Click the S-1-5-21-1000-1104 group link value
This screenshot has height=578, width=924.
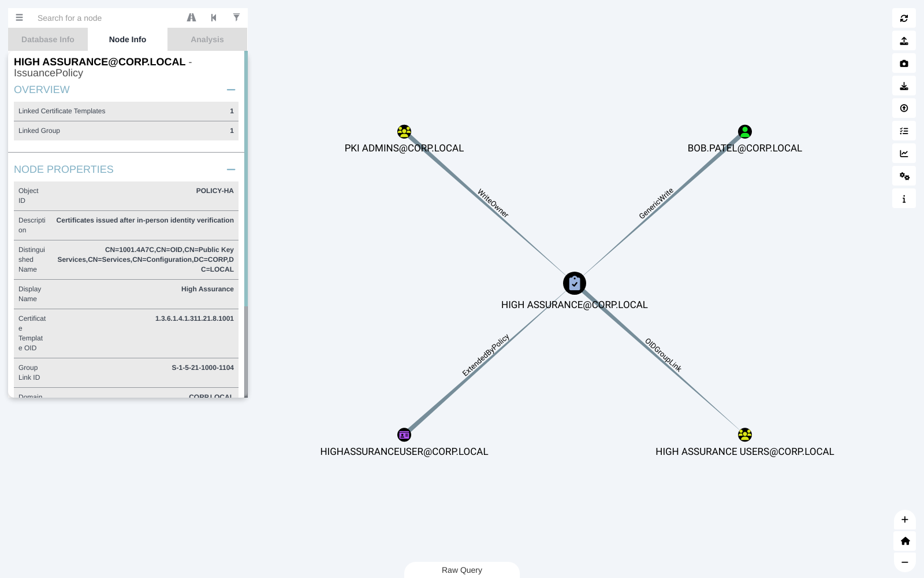[x=203, y=368]
